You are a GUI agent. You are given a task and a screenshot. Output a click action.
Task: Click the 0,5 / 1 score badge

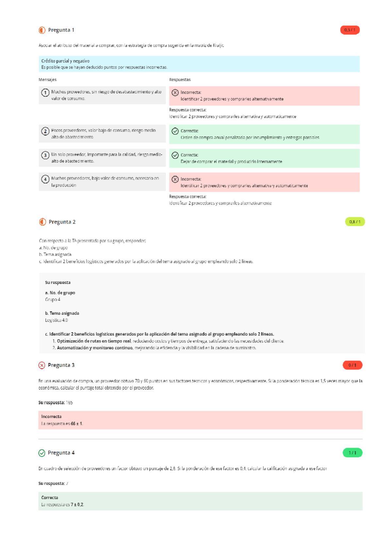(350, 30)
